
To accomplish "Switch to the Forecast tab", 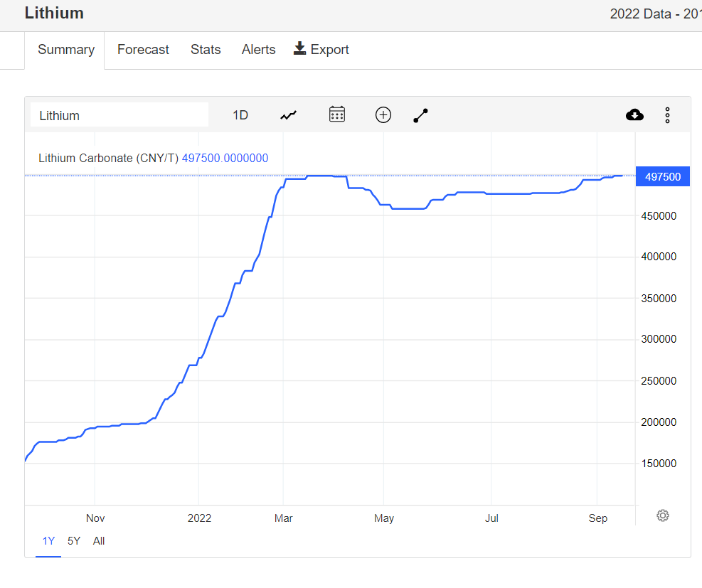I will pos(143,50).
